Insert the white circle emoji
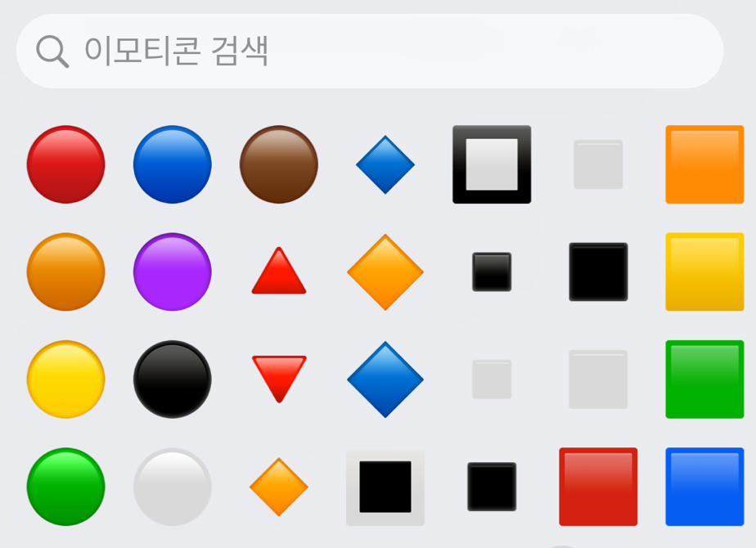 pos(173,487)
